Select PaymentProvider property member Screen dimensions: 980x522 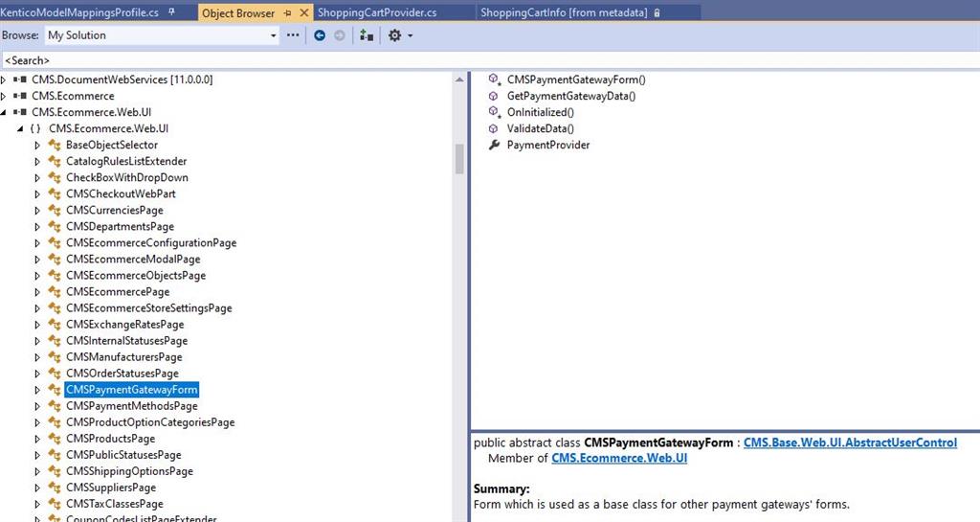click(548, 145)
